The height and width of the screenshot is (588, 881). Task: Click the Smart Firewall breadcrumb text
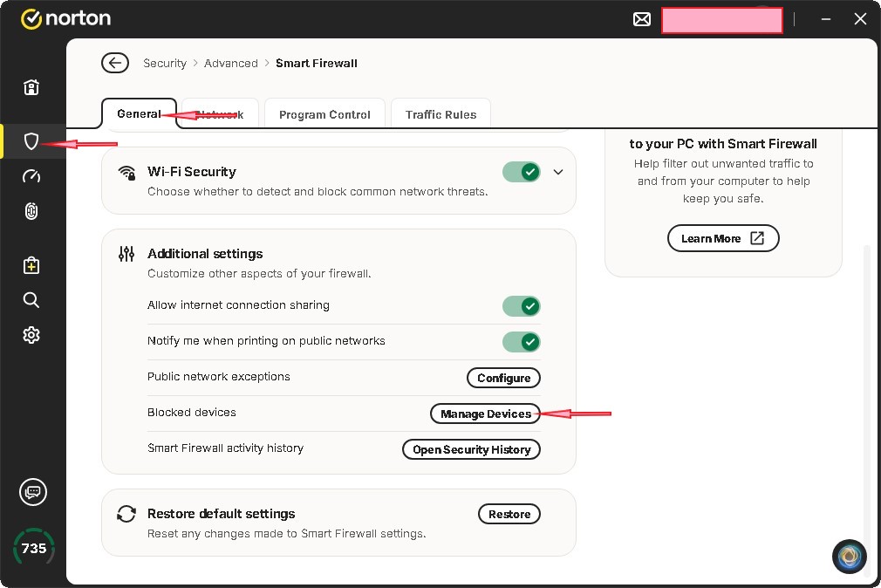[317, 63]
